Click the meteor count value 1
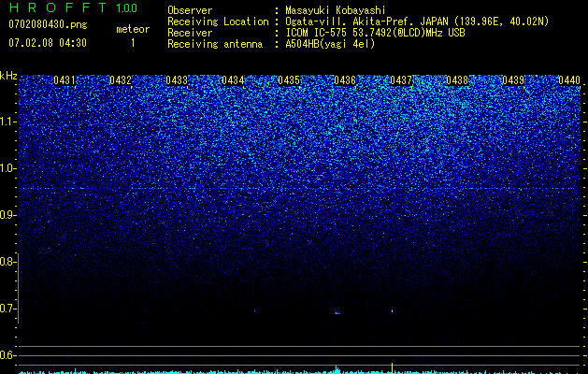Screen dimensions: 588x374 pyautogui.click(x=133, y=43)
